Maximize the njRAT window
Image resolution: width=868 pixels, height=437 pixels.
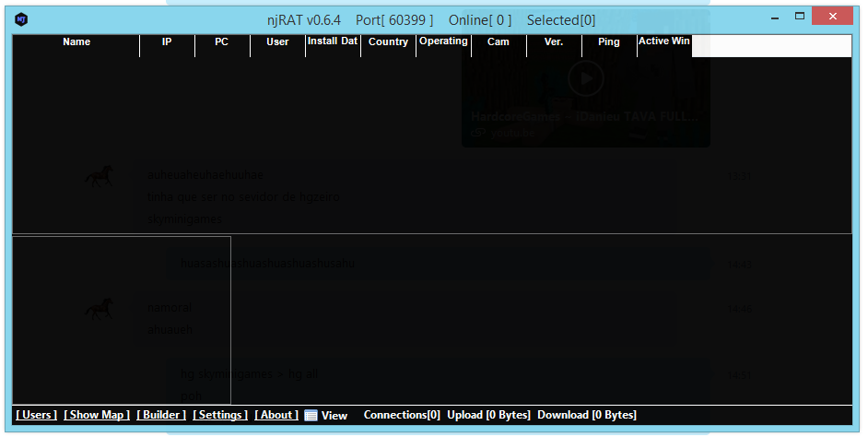800,17
